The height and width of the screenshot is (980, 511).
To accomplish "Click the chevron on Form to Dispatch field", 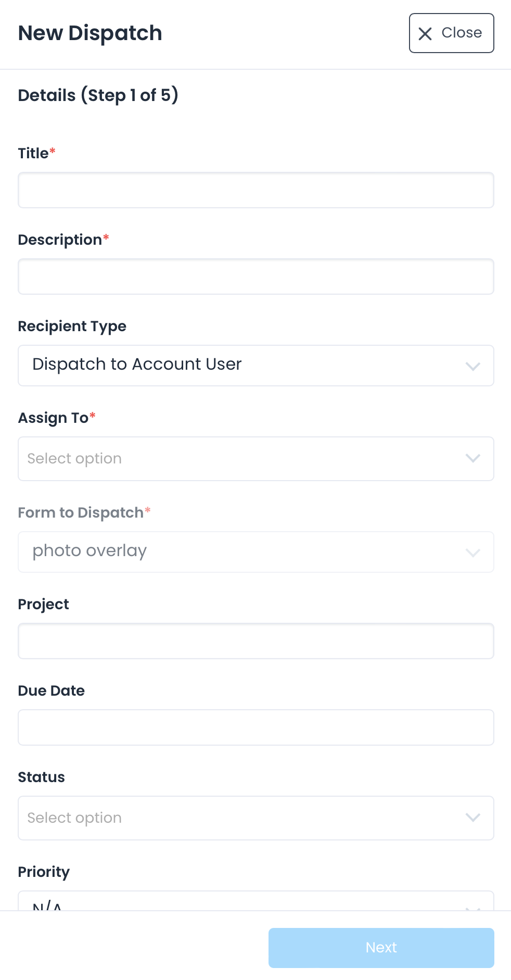I will click(x=473, y=552).
